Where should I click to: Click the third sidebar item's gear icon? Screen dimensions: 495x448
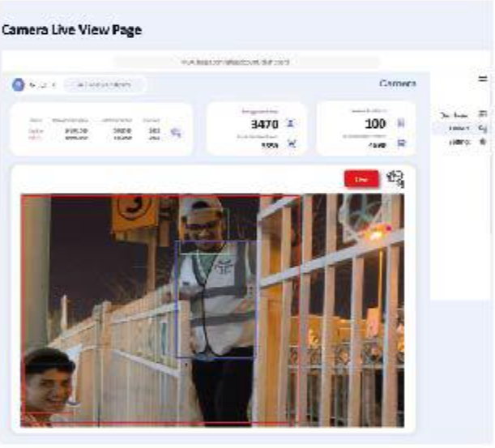tap(483, 142)
